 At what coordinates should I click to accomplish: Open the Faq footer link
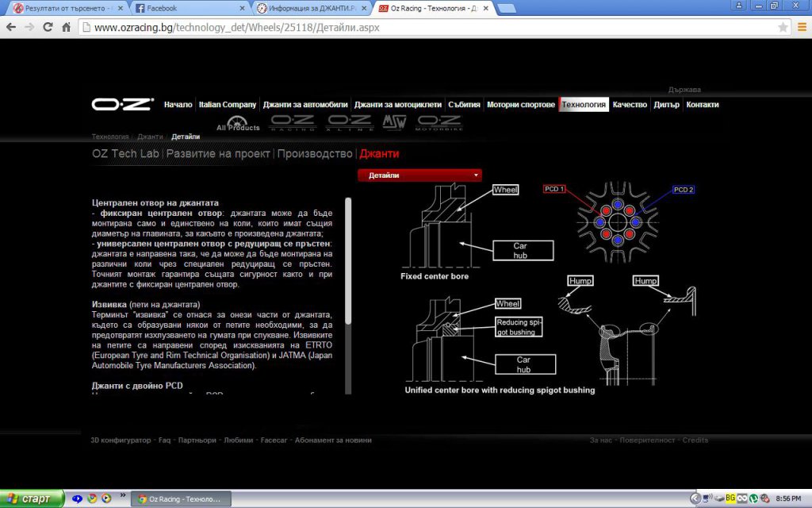click(164, 440)
